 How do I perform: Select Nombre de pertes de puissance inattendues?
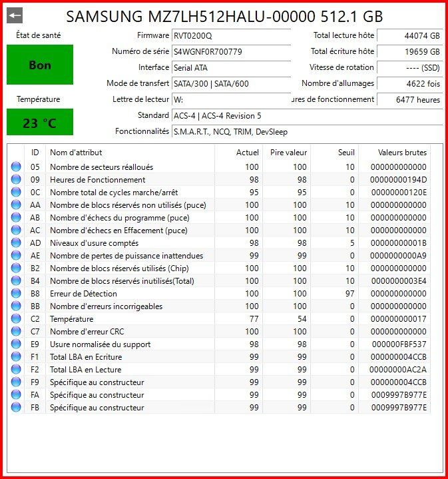point(126,256)
